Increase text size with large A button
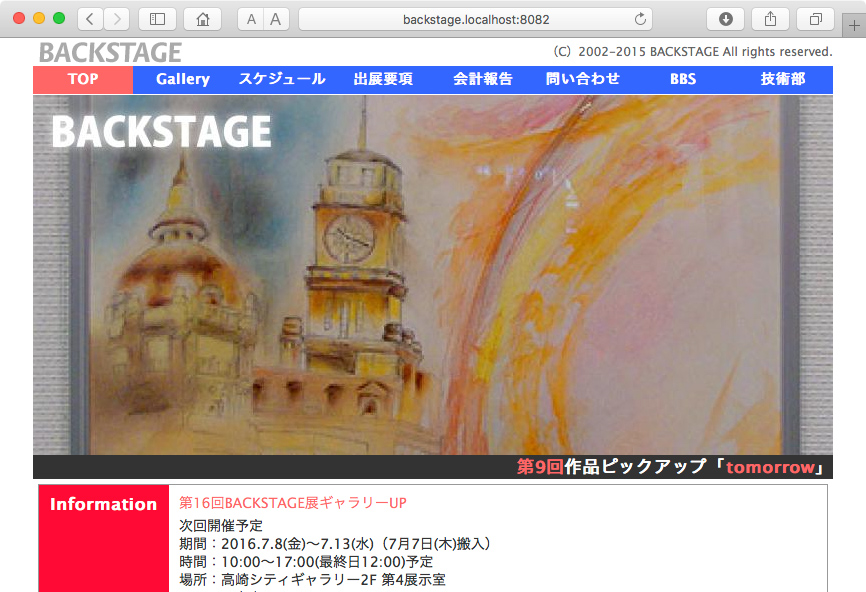The width and height of the screenshot is (866, 592). (276, 19)
